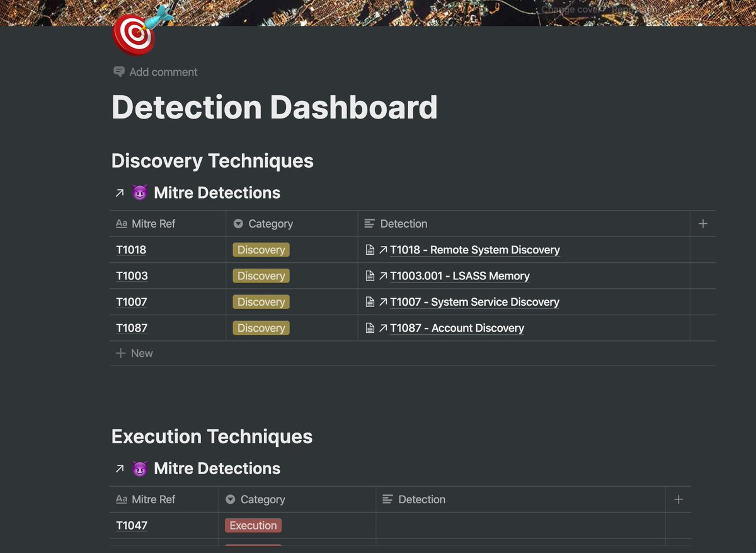
Task: Open T1007 - System Service Discovery link
Action: pos(474,302)
